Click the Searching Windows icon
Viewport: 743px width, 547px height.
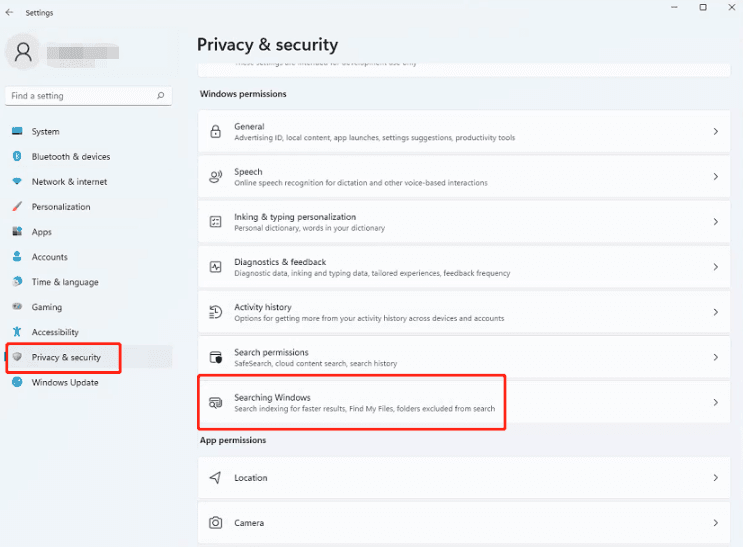(x=216, y=402)
